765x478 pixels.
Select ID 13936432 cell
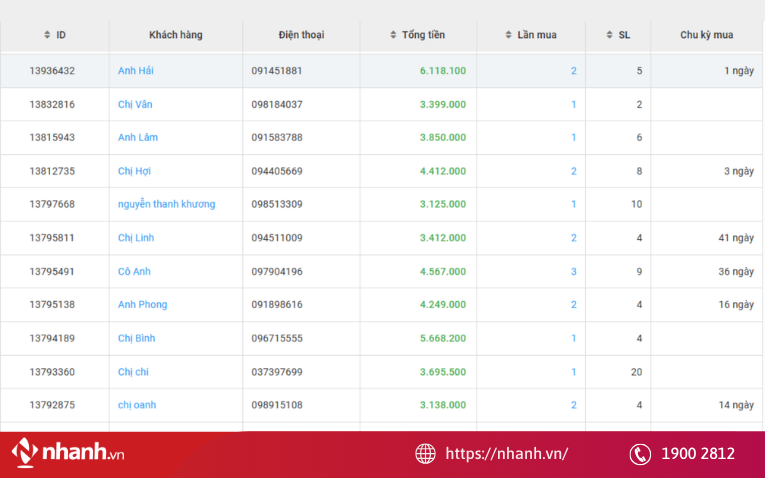[x=52, y=71]
